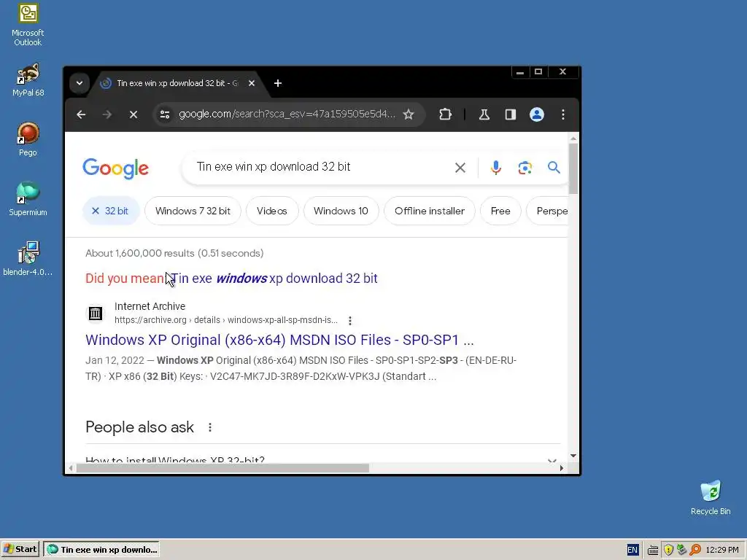Maximize the browser window
This screenshot has width=747, height=560.
[538, 72]
